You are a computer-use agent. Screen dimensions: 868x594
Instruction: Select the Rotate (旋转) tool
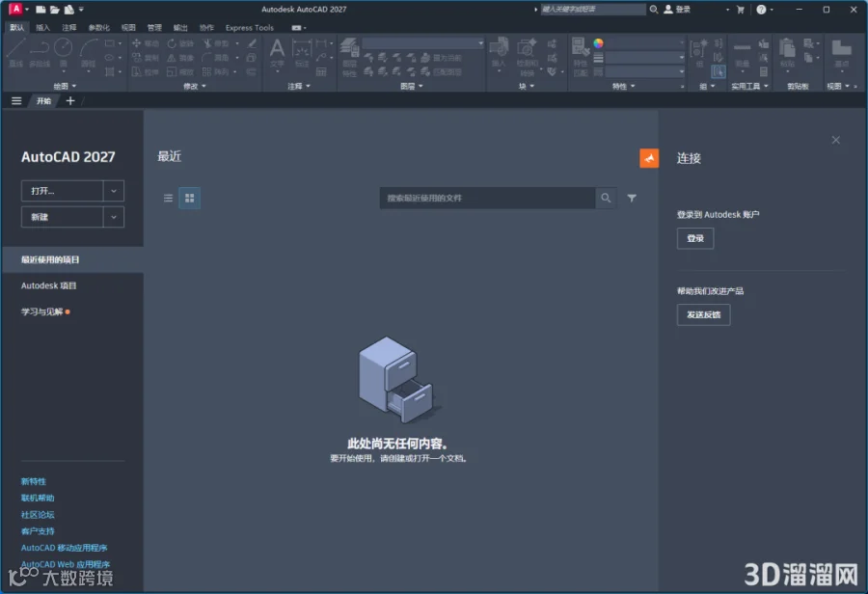pyautogui.click(x=180, y=43)
